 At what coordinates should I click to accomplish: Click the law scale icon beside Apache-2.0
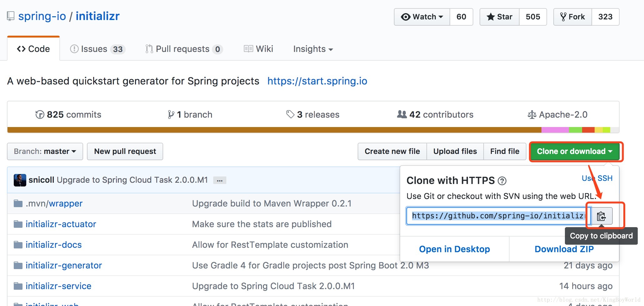(532, 115)
